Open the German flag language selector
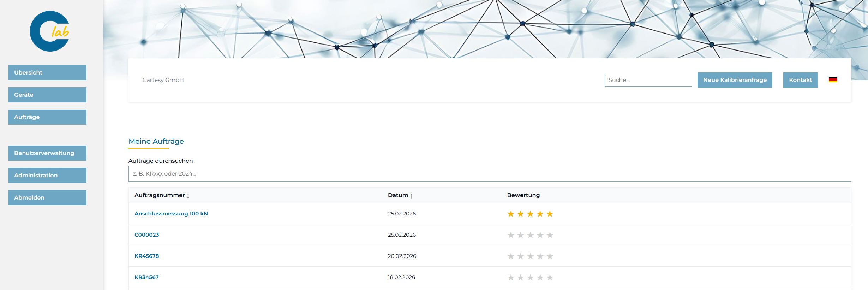The height and width of the screenshot is (290, 868). (x=833, y=80)
